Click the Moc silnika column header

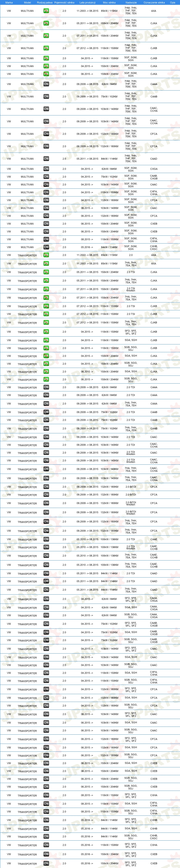coord(109,2)
